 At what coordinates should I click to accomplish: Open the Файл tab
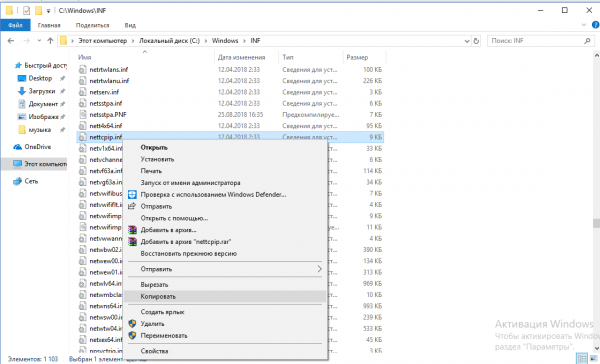[15, 25]
